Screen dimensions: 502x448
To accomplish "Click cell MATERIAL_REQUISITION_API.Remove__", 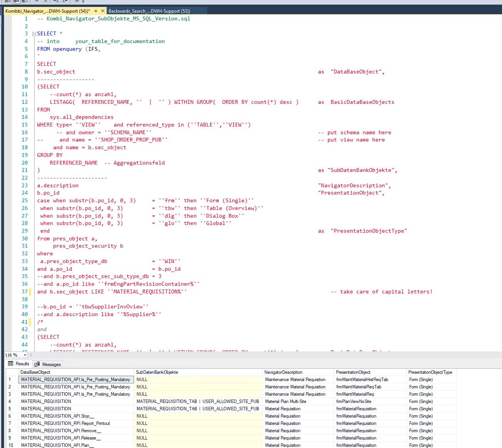I will tap(76, 431).
